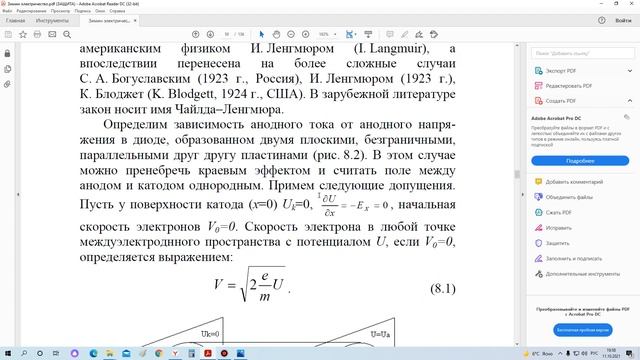640x360 pixels.
Task: Open Создать PDF tool
Action: tap(560, 101)
